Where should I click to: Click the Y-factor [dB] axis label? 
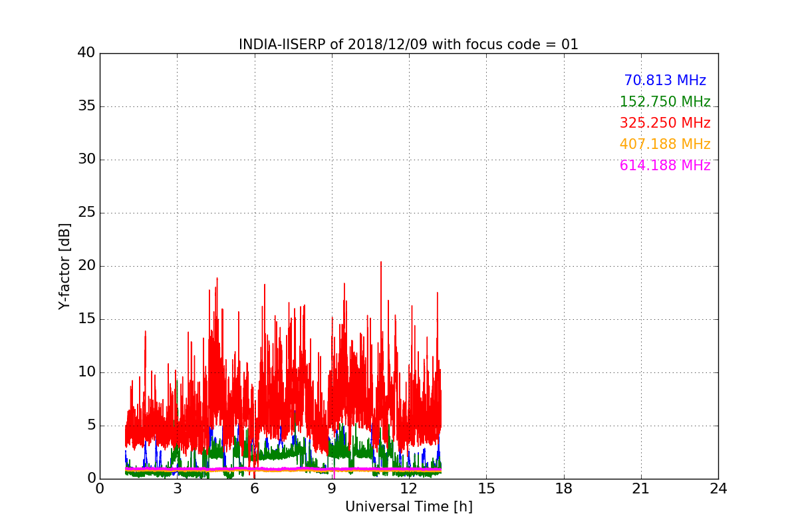click(x=65, y=266)
